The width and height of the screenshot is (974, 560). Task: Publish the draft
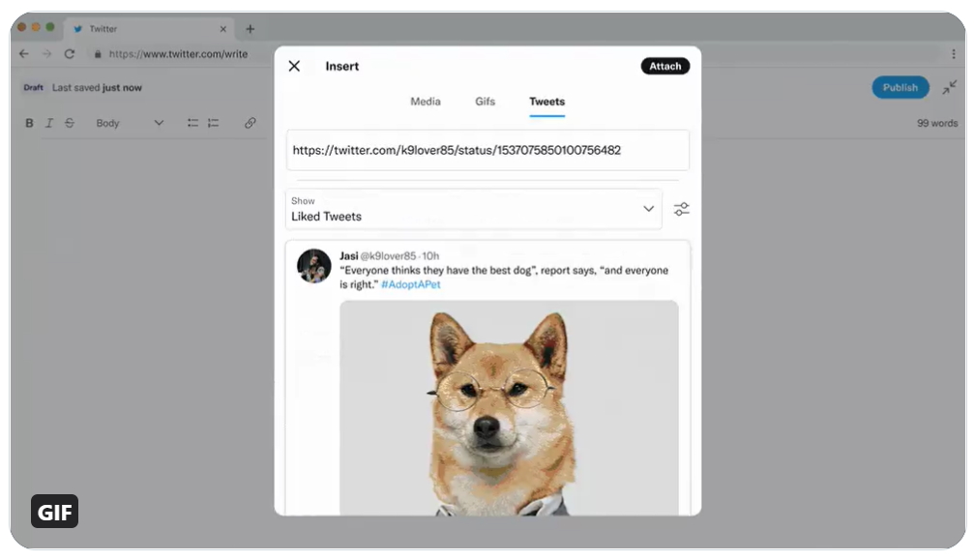pos(900,87)
